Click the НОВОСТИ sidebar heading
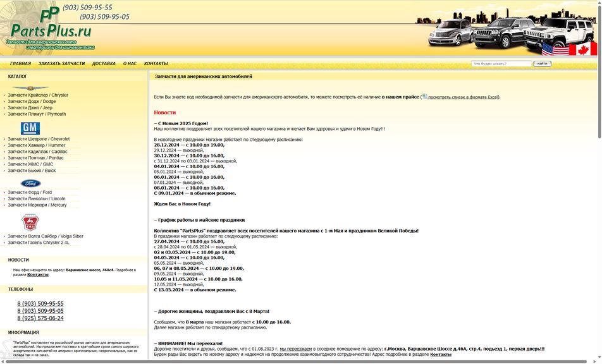 click(x=18, y=260)
